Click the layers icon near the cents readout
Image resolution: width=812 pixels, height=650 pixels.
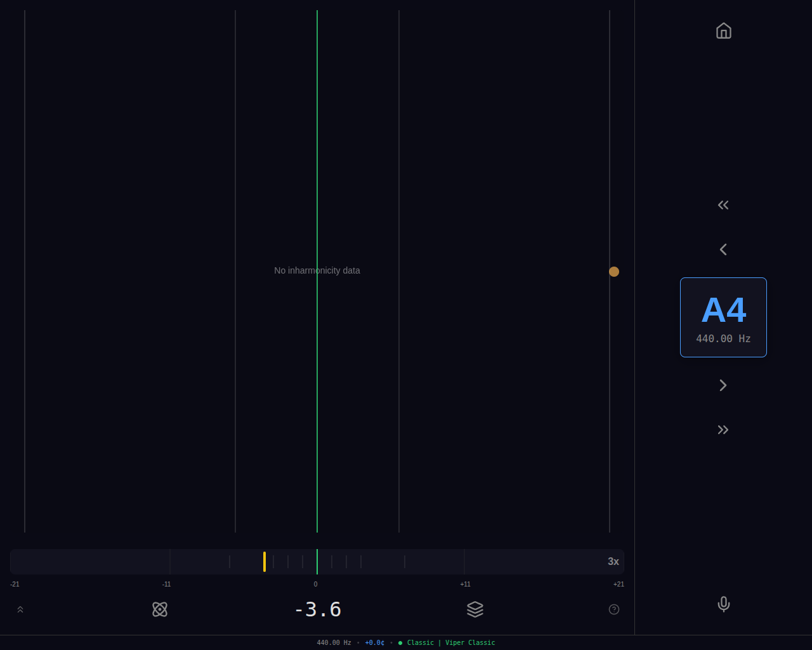pyautogui.click(x=475, y=609)
